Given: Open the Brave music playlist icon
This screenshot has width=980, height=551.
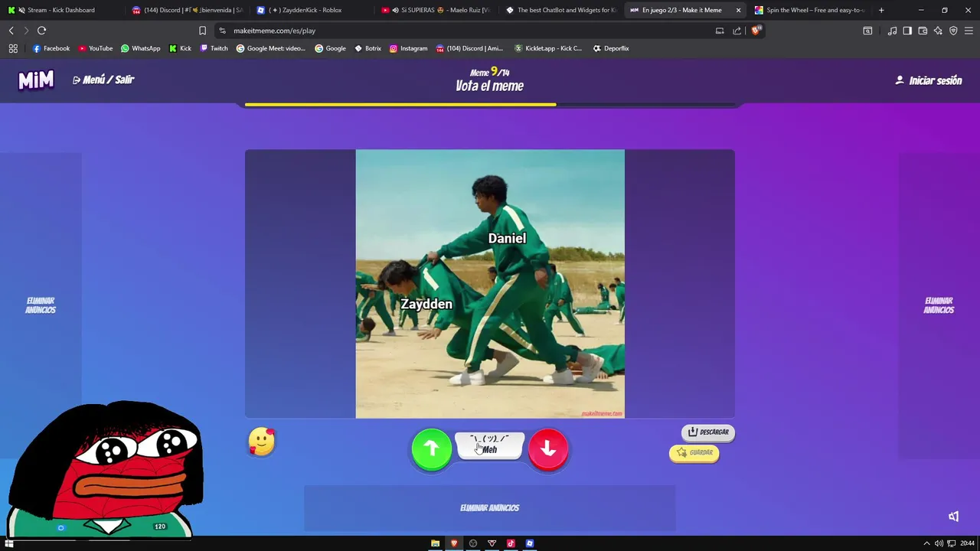Looking at the screenshot, I should pos(892,31).
